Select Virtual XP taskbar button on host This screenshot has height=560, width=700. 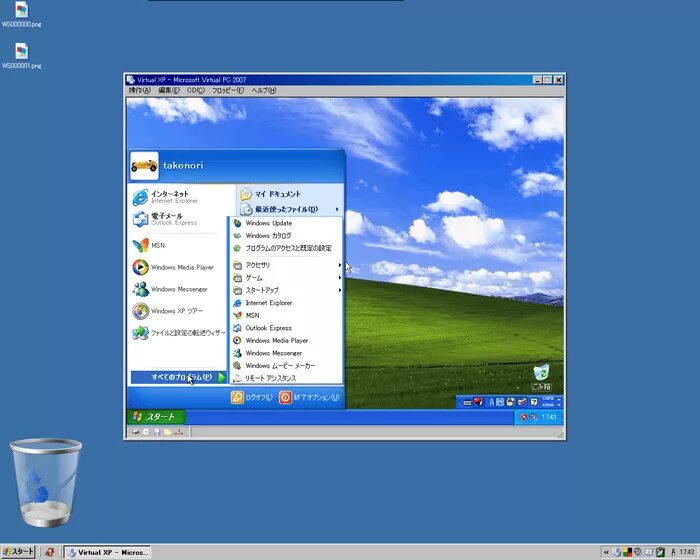tap(107, 552)
